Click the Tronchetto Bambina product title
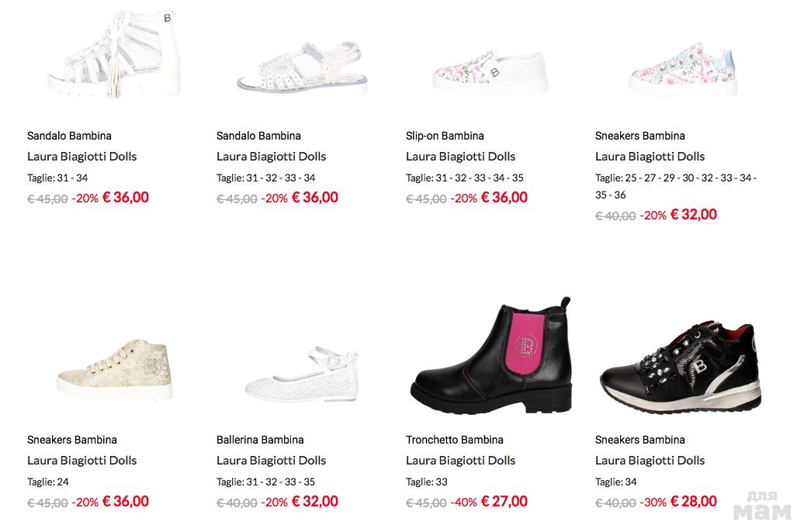 (454, 440)
